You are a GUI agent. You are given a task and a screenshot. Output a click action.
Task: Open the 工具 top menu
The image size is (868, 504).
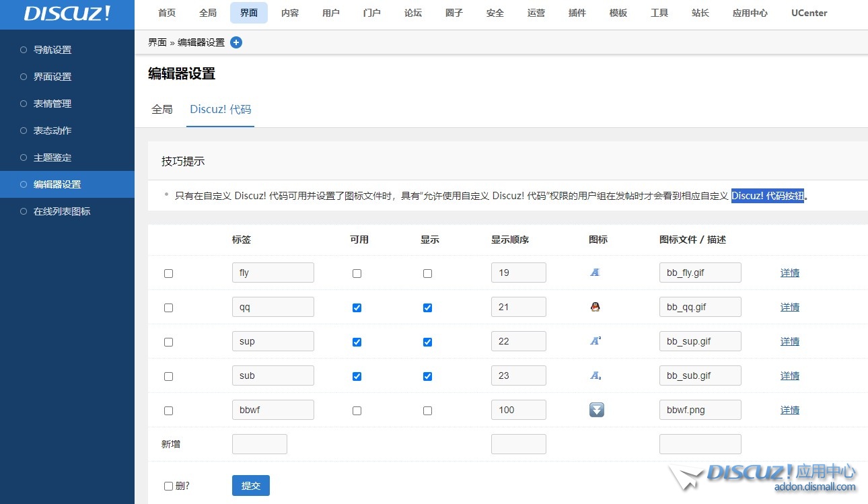(x=659, y=13)
